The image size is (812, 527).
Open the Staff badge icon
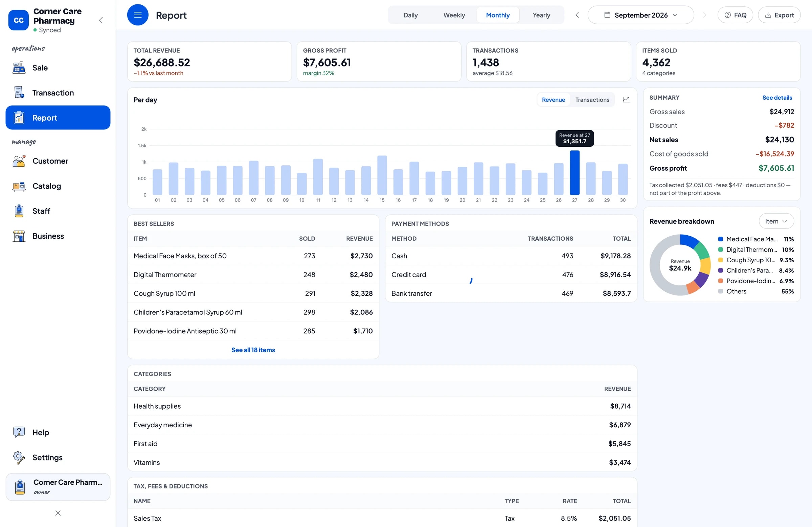coord(19,211)
